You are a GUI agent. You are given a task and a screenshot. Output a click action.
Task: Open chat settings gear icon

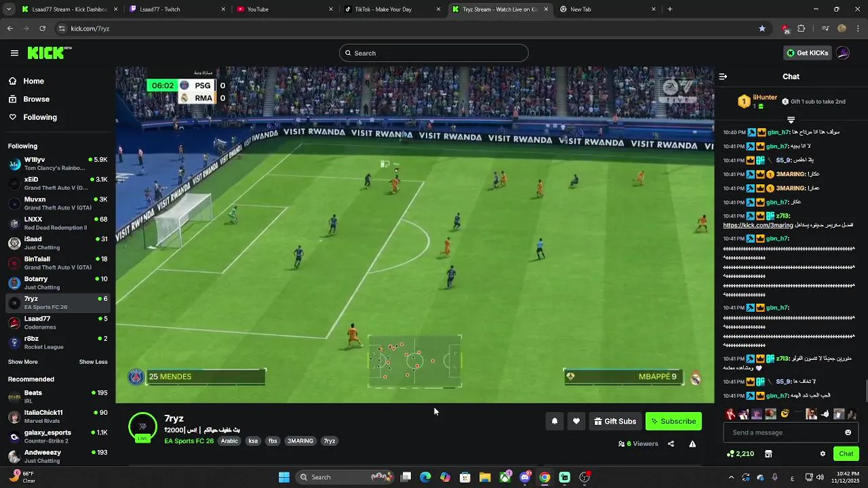click(x=823, y=453)
